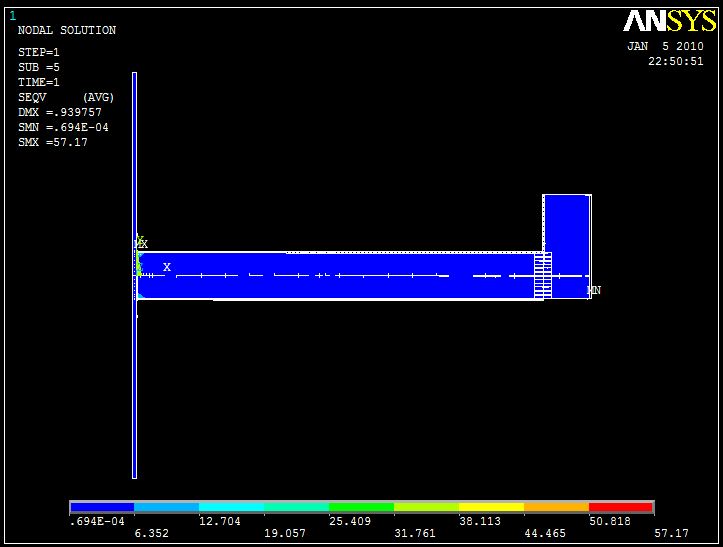Viewport: 723px width, 547px height.
Task: Click the SUB =5 label
Action: [39, 67]
